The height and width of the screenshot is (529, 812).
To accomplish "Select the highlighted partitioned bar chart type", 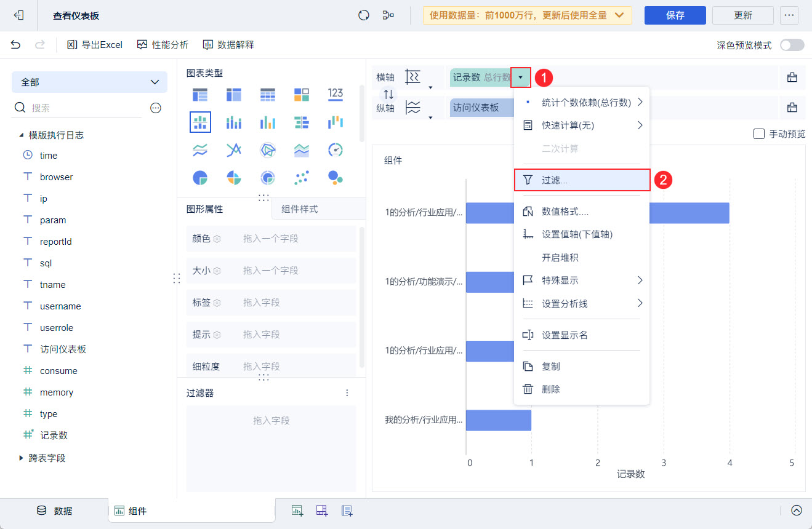I will [200, 122].
